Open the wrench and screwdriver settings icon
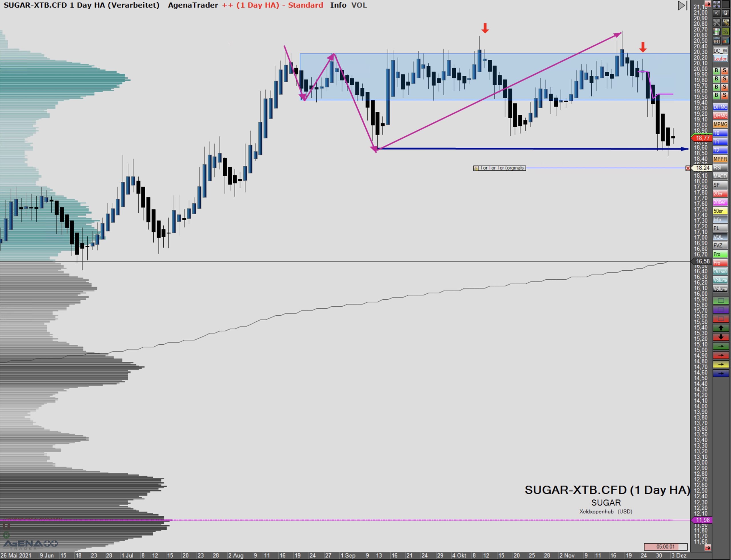 coord(716,22)
